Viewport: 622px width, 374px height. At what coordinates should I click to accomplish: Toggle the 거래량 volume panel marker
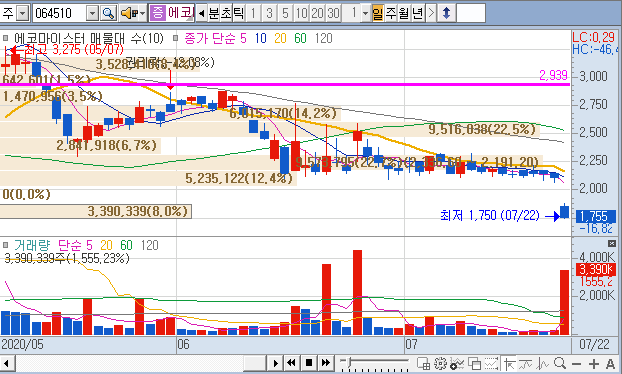5,245
